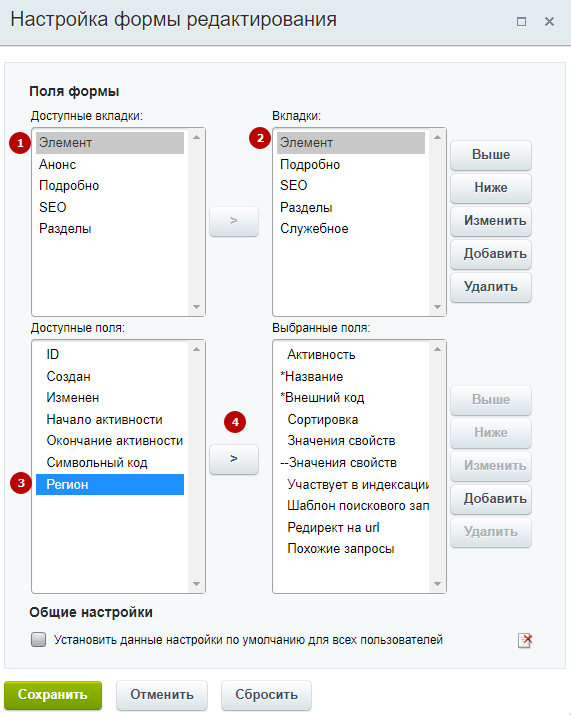Click upper arrow button between tab lists

coord(234,221)
